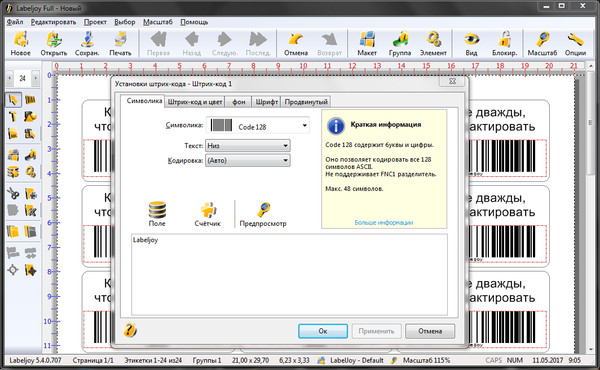
Task: Switch to Штрих-код и цвет tab
Action: point(195,102)
